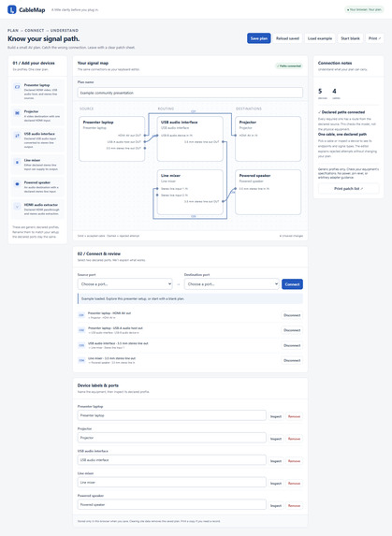The height and width of the screenshot is (536, 392).
Task: Click the Line mixer node title on map
Action: pos(170,175)
